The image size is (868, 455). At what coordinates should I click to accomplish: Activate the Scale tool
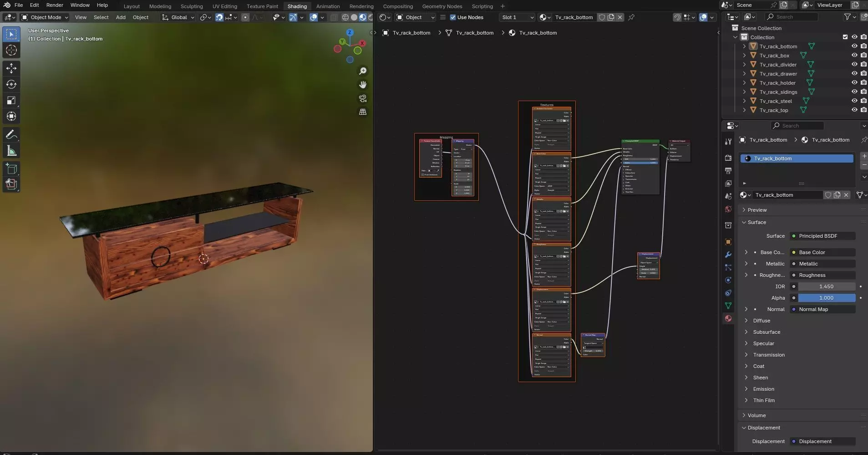11,100
